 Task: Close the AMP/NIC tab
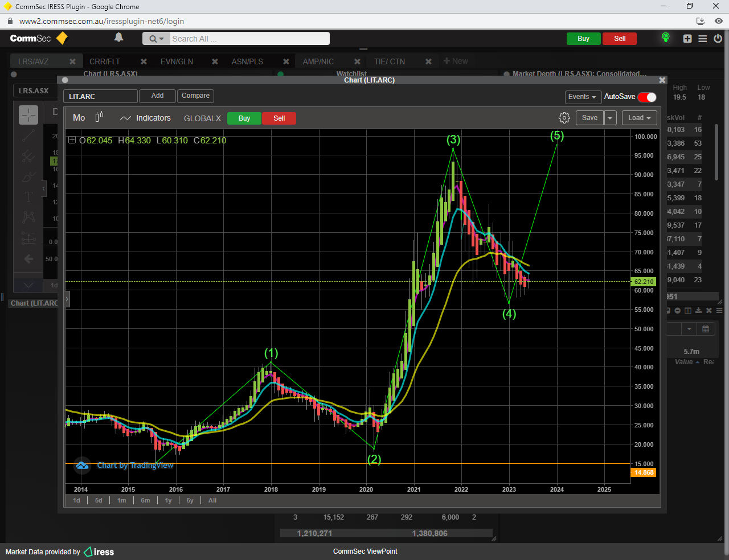pos(357,61)
